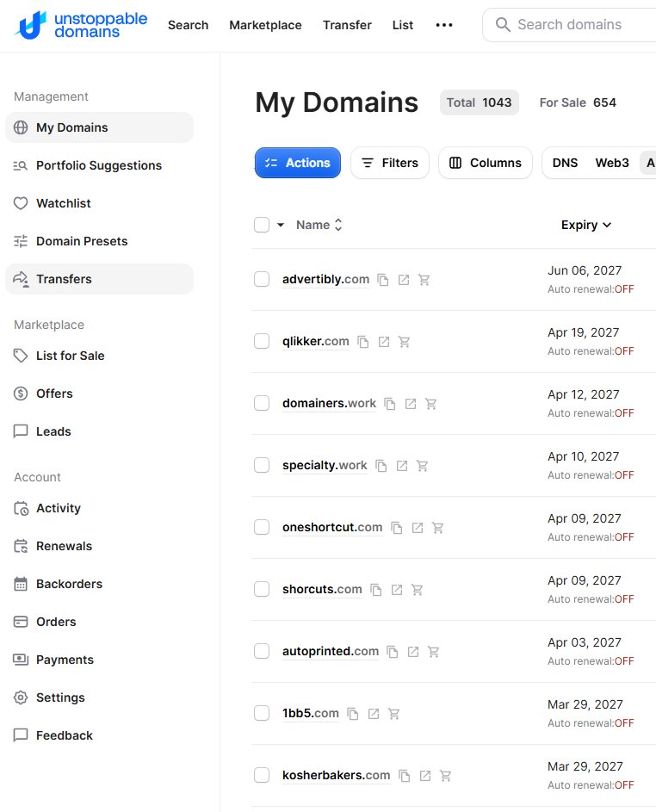Go to Marketplace in top navigation
Image resolution: width=656 pixels, height=812 pixels.
[x=265, y=25]
